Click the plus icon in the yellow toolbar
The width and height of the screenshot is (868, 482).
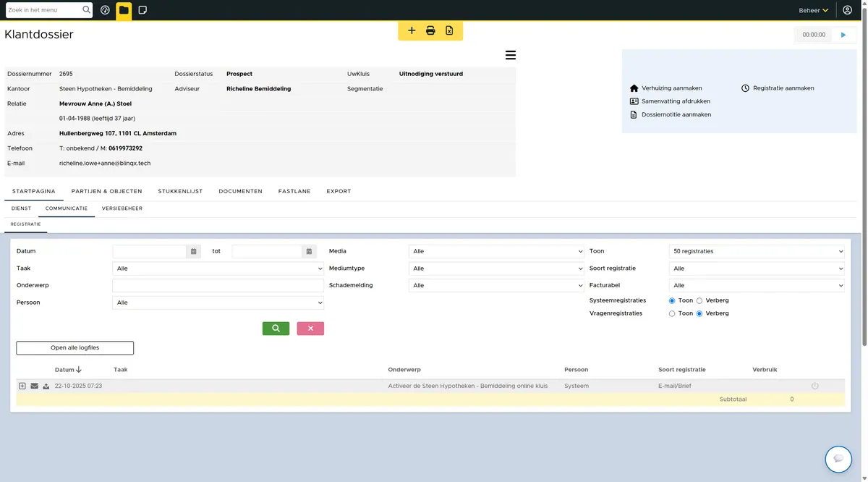(412, 30)
